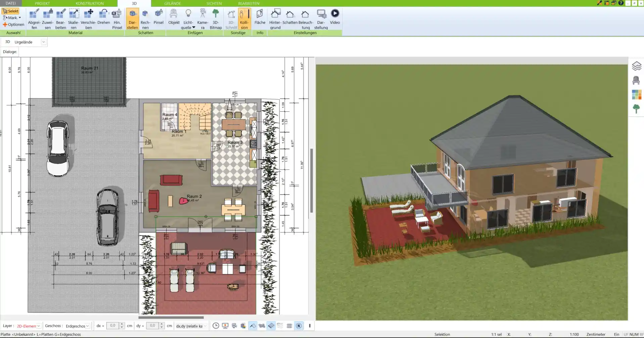Open Hintergrund settings
The width and height of the screenshot is (644, 338).
(275, 19)
